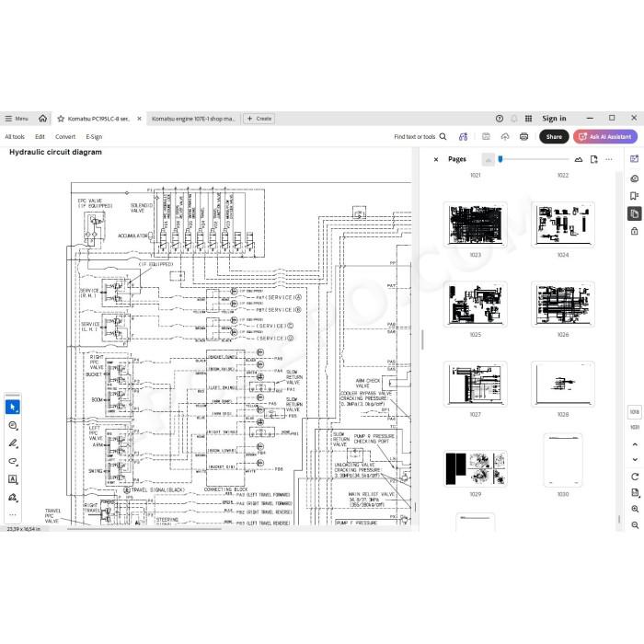Go to previous page with up chevron

coord(635,444)
